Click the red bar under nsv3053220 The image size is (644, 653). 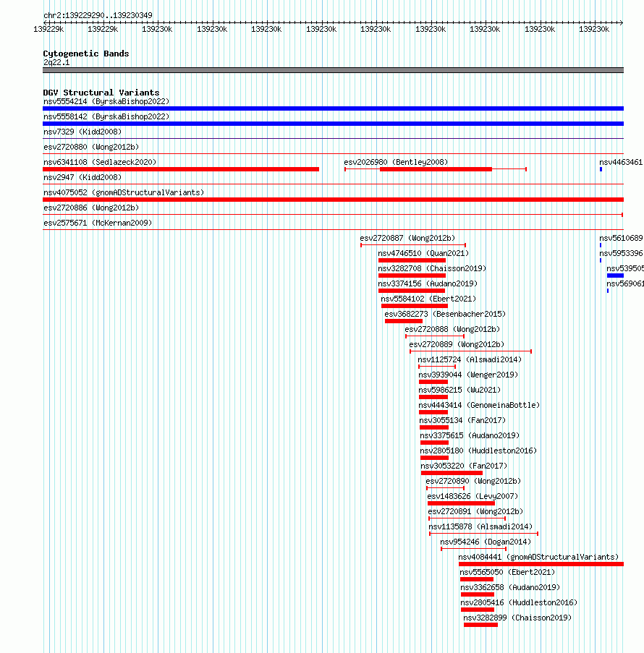452,473
